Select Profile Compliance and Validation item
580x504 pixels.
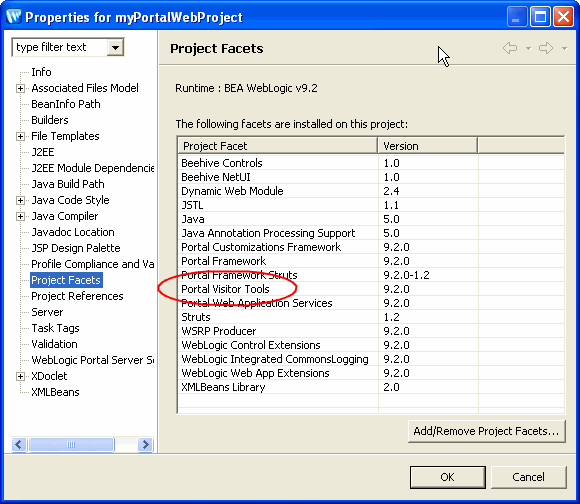92,264
